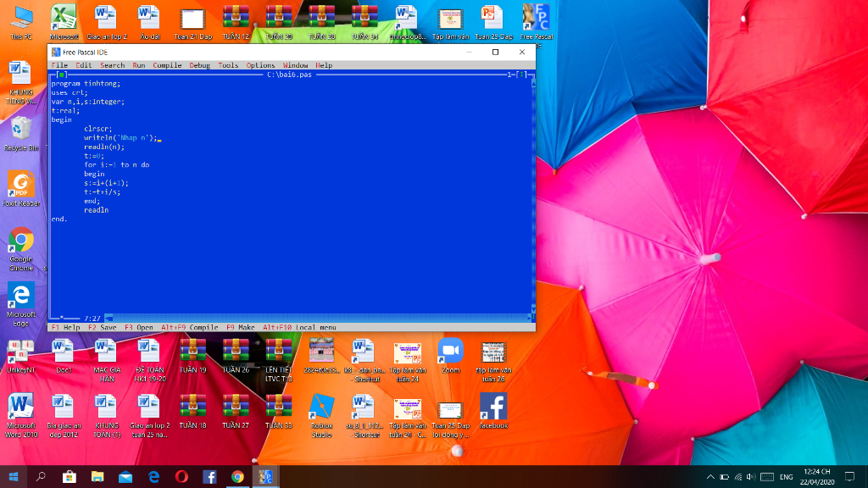Select the 'TUẦN 33' archive icon

pyautogui.click(x=278, y=411)
